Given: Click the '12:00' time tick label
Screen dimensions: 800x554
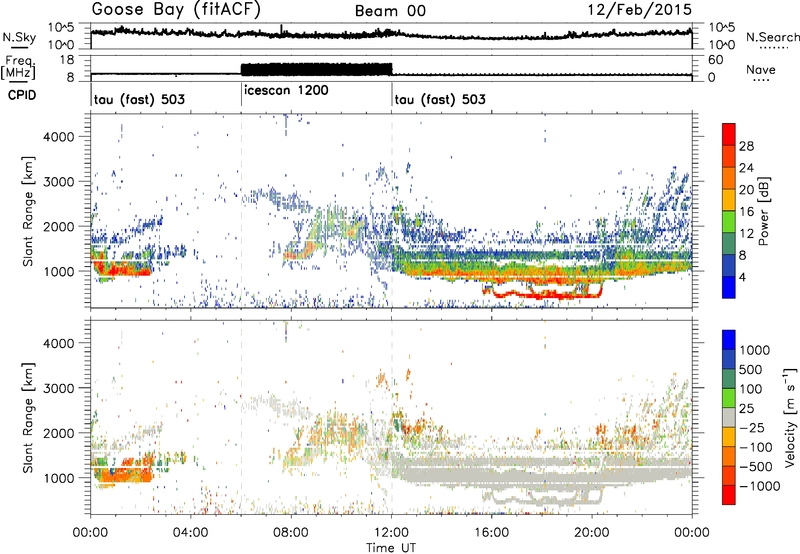Looking at the screenshot, I should [x=391, y=533].
